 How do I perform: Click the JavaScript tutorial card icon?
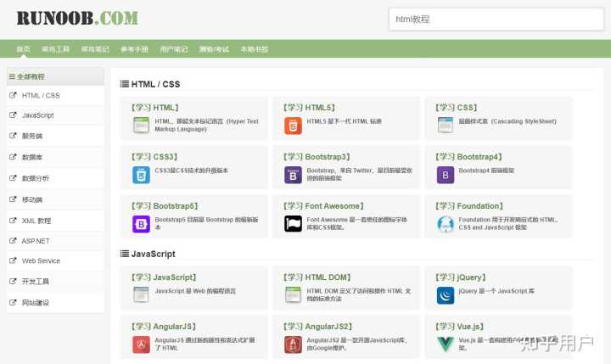141,295
